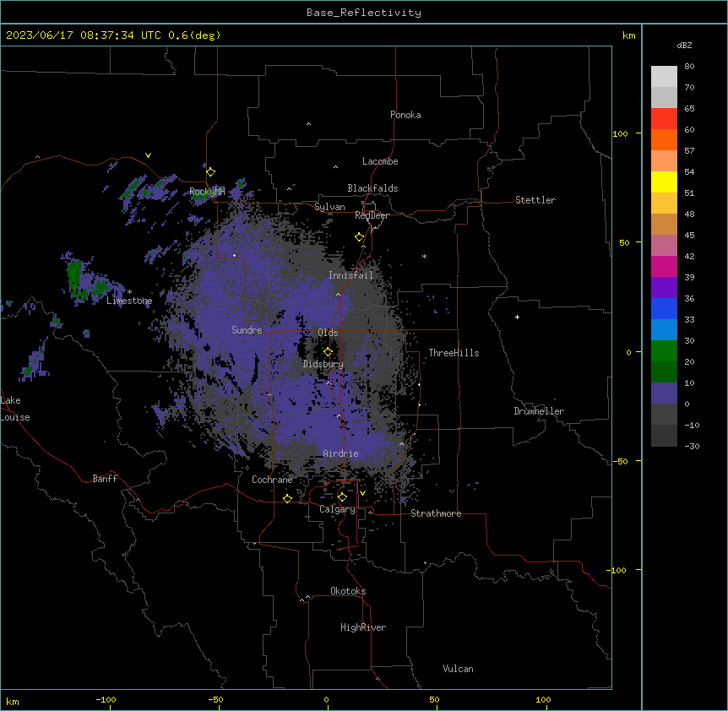728x711 pixels.
Task: Click the violet 39-36 dBZ legend swatch
Action: [x=664, y=288]
